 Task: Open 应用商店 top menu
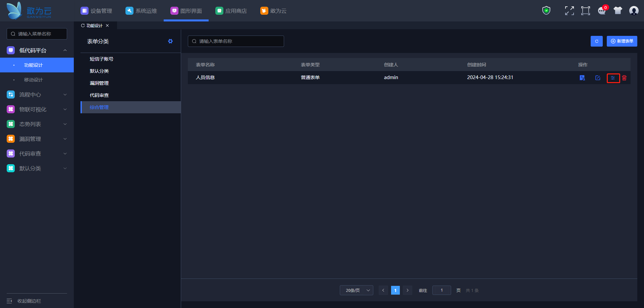click(x=231, y=11)
